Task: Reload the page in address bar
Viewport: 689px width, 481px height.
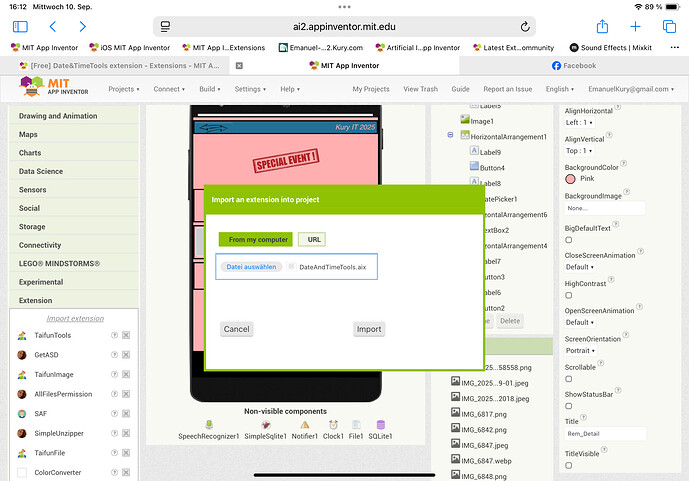Action: click(x=525, y=27)
